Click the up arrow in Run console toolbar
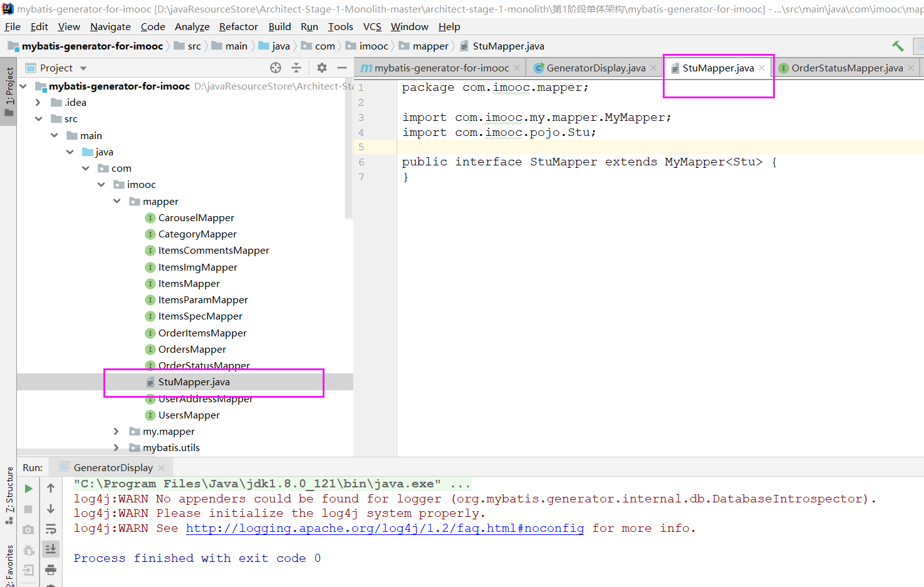This screenshot has width=924, height=587. 51,488
